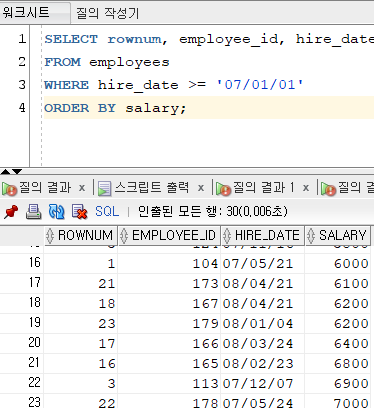Close the 질의 결과 tab
This screenshot has width=374, height=408.
(82, 188)
